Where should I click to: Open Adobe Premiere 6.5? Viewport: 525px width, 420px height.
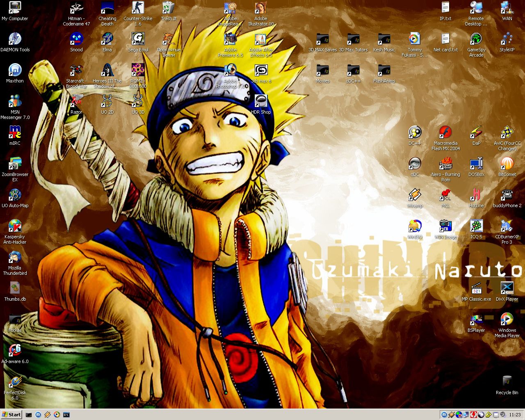pos(230,45)
